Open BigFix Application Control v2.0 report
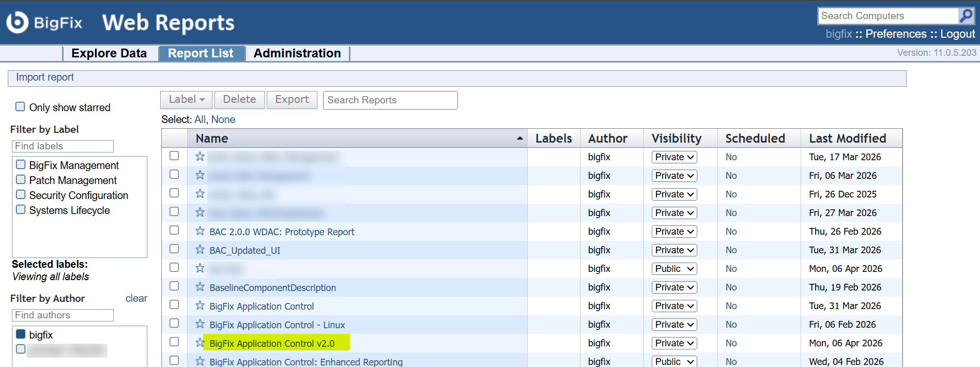980x367 pixels. coord(272,343)
